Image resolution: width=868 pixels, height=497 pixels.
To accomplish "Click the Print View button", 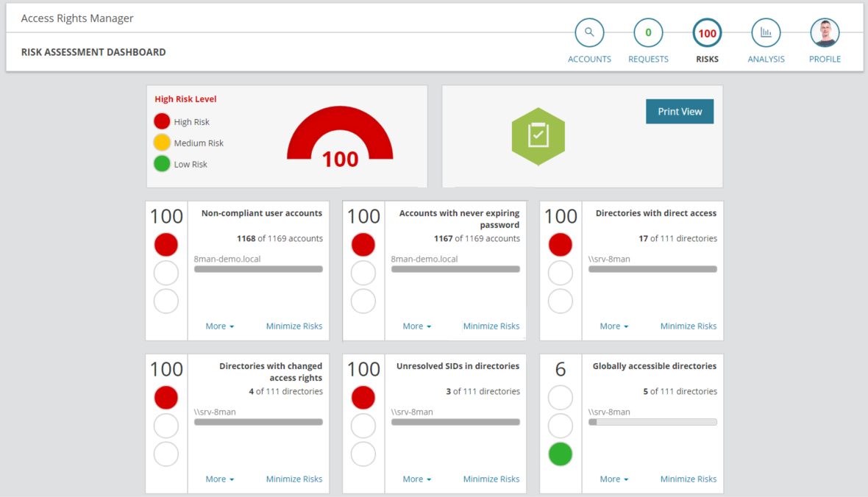I will 680,112.
